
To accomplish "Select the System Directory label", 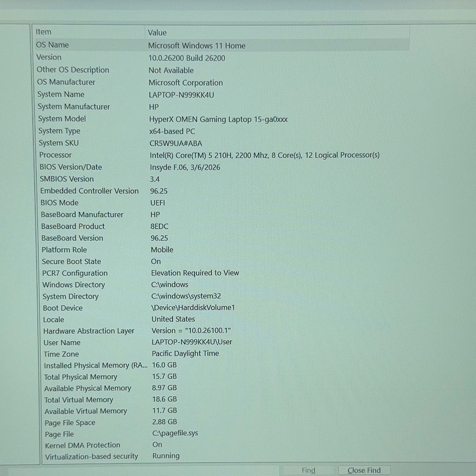I will click(71, 296).
